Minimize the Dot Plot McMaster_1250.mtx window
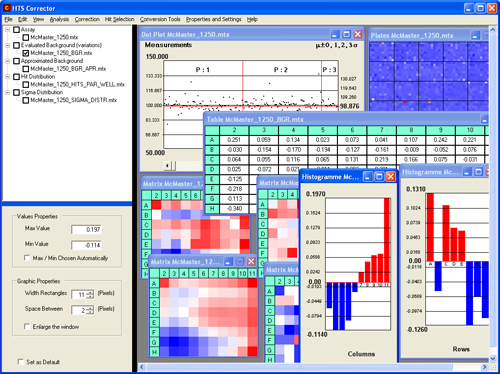 click(x=335, y=34)
